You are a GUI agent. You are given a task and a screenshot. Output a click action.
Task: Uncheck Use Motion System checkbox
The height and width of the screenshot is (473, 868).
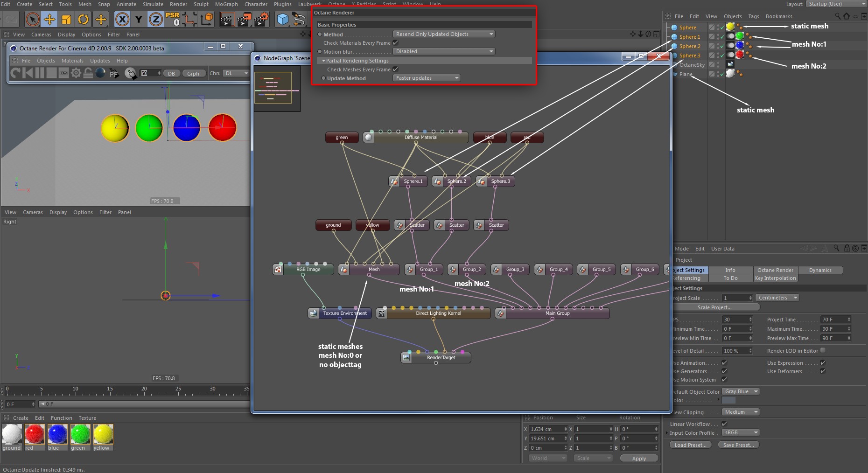pyautogui.click(x=724, y=379)
